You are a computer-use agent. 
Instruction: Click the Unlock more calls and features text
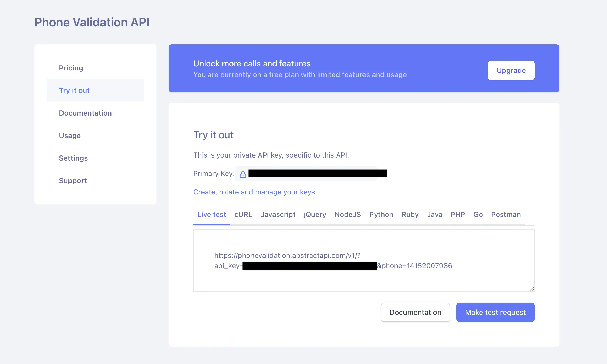pos(252,63)
